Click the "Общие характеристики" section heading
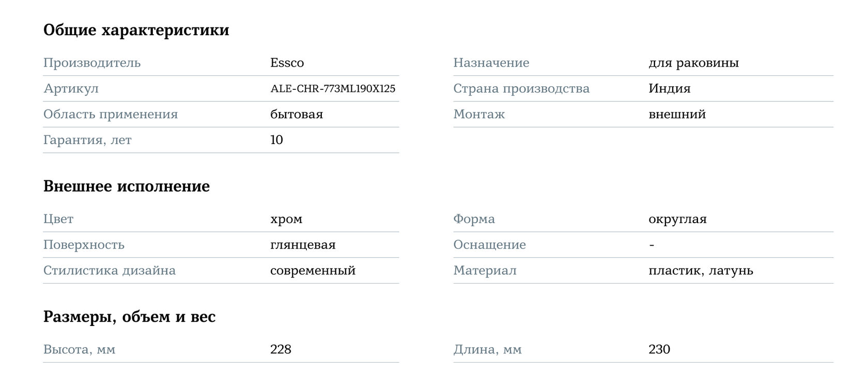This screenshot has height=391, width=868. pyautogui.click(x=136, y=30)
